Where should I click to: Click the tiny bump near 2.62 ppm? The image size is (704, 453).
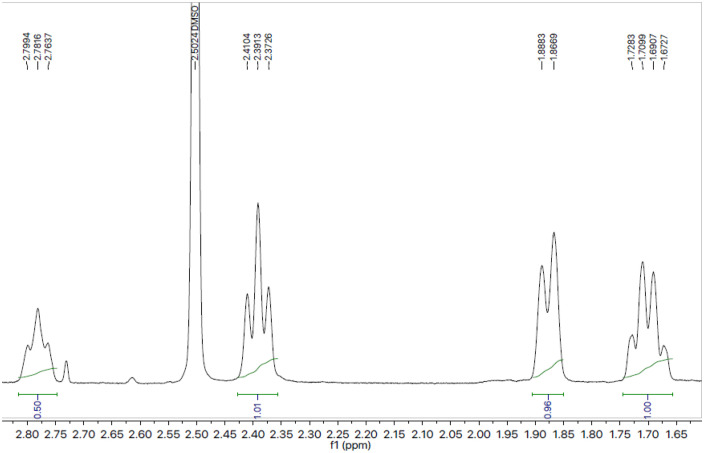tap(132, 379)
